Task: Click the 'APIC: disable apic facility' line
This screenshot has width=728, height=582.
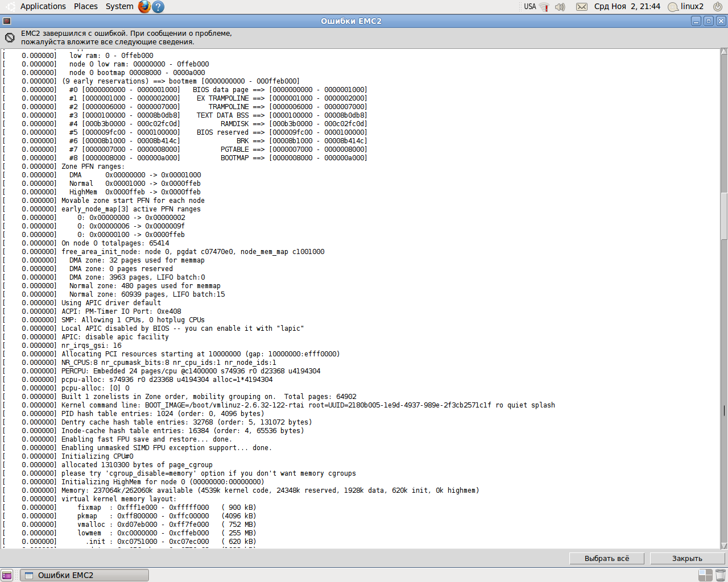Action: [x=115, y=337]
